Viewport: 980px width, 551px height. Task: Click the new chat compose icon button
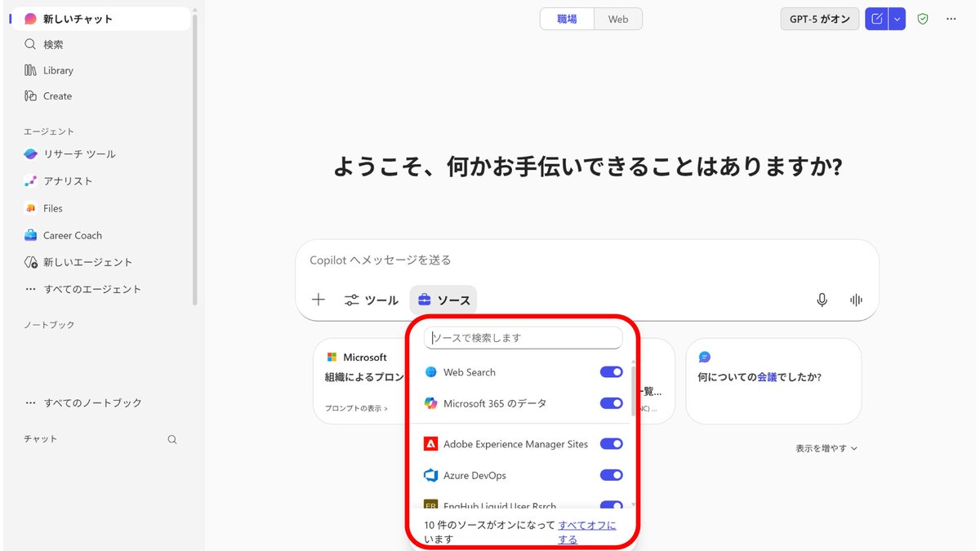(877, 19)
